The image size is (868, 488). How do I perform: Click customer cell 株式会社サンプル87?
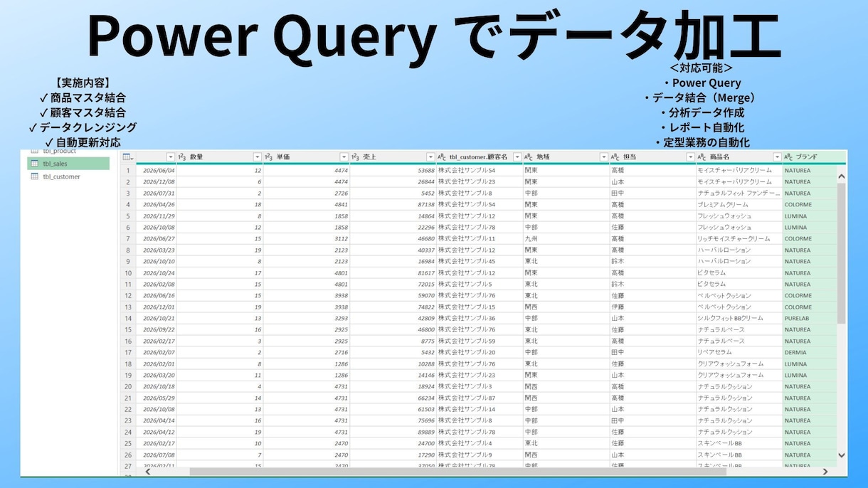(480, 398)
